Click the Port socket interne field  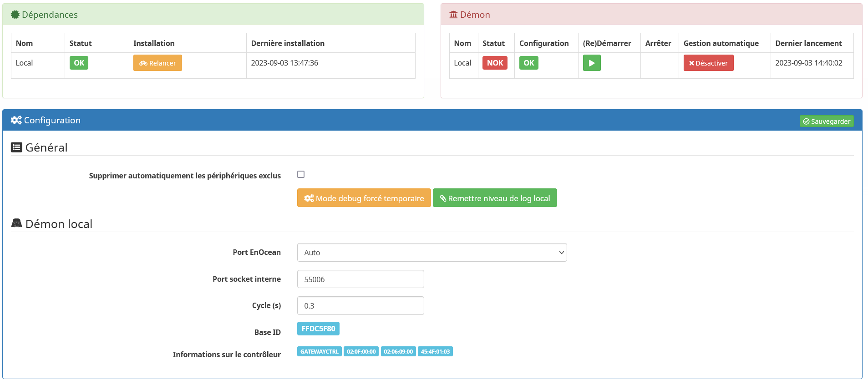(360, 279)
